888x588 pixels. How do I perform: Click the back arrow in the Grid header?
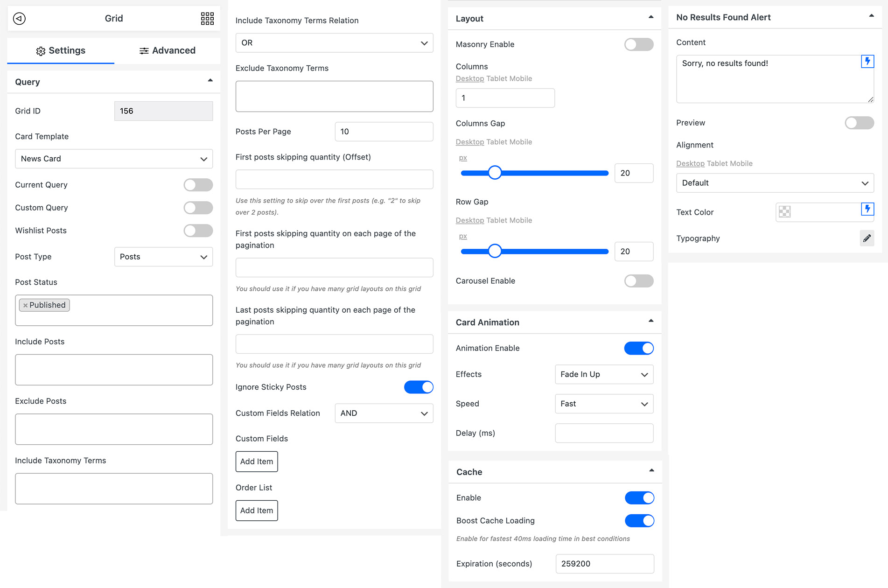point(19,18)
